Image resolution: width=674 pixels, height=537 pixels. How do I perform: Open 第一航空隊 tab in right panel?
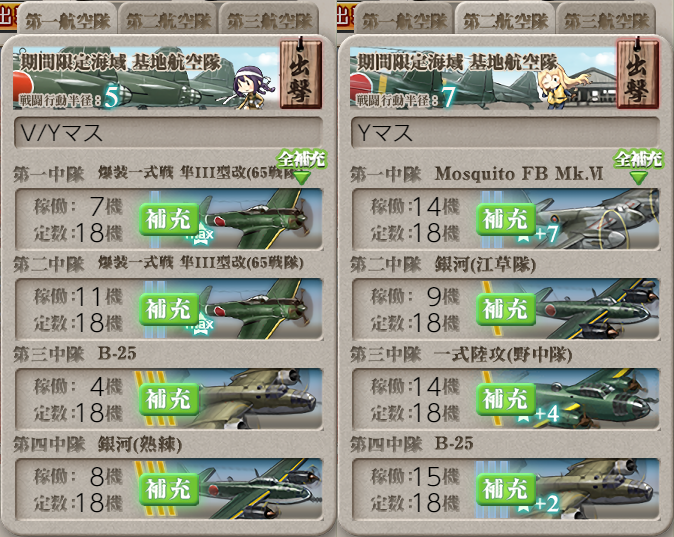[404, 20]
